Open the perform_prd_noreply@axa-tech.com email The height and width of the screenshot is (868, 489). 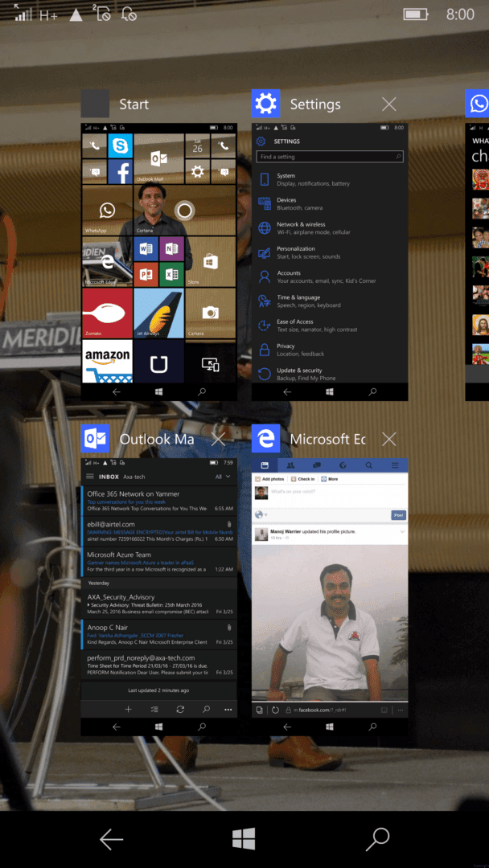[159, 665]
